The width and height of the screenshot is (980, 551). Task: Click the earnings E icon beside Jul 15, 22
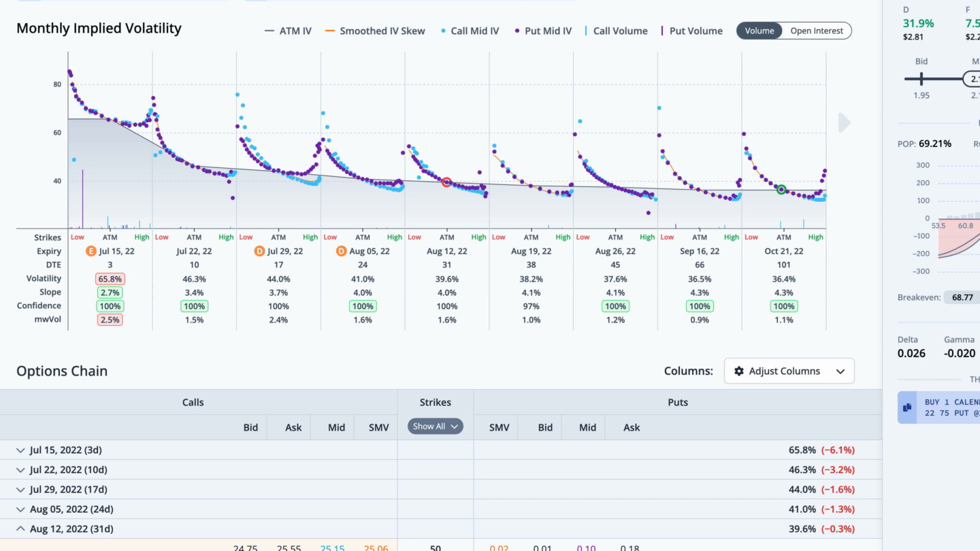(91, 251)
